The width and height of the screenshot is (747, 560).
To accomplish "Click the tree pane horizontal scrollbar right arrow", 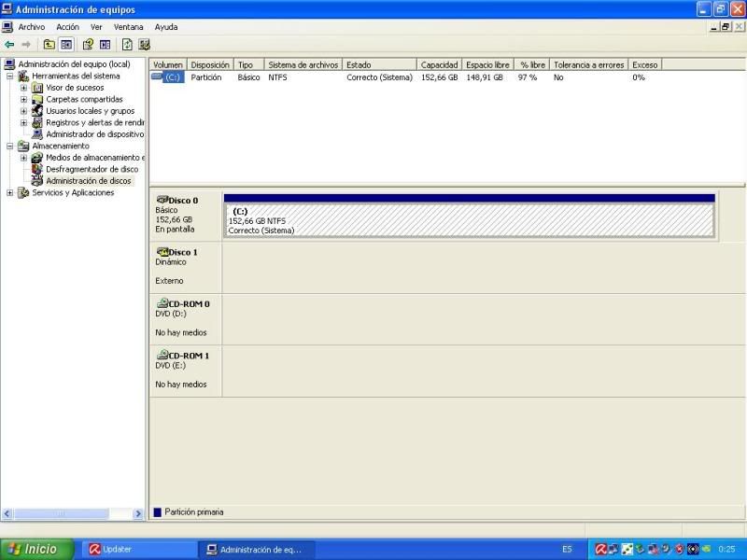I will pyautogui.click(x=138, y=514).
